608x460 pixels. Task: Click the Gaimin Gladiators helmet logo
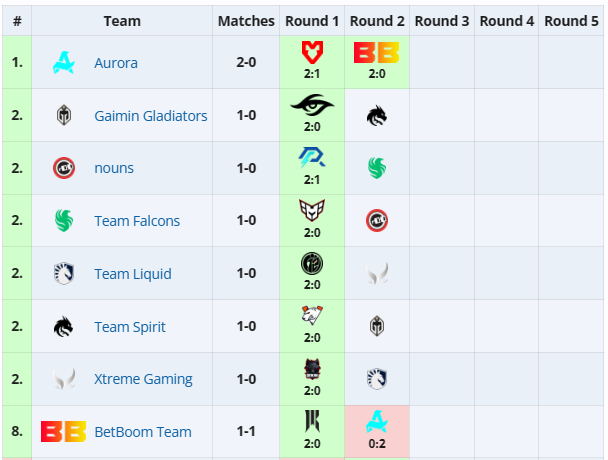[x=64, y=116]
